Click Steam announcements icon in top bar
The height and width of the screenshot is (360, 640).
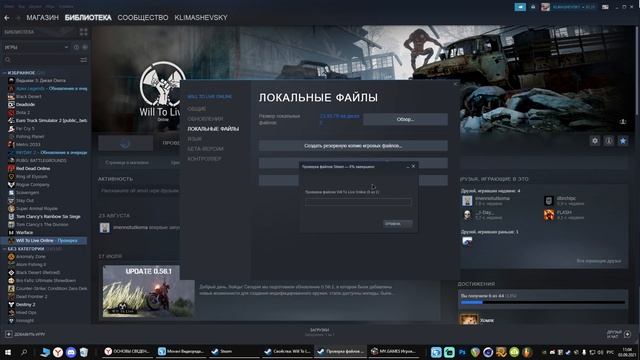520,7
